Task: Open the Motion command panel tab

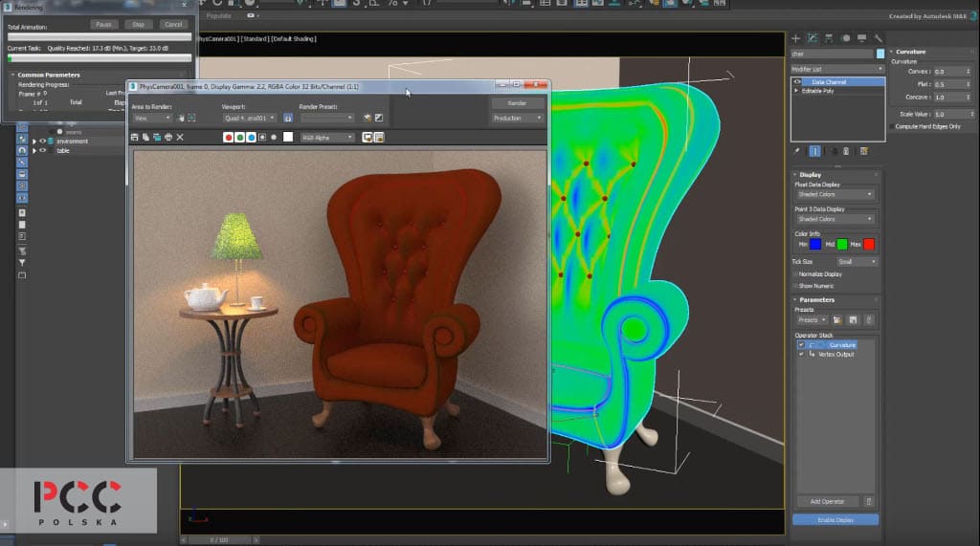Action: pos(846,38)
